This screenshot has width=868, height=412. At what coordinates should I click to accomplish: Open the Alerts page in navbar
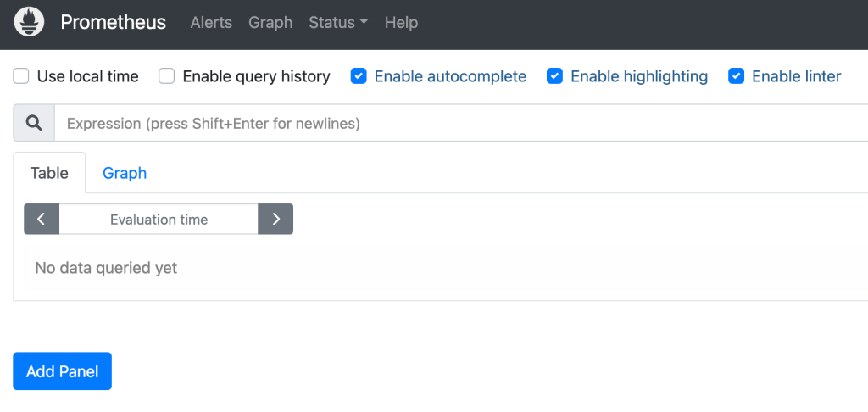pos(211,23)
